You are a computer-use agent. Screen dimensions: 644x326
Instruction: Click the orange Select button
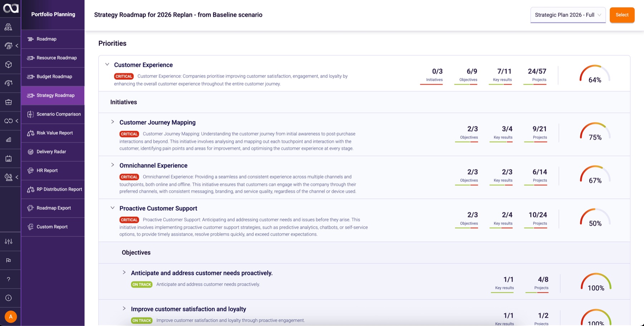point(622,15)
